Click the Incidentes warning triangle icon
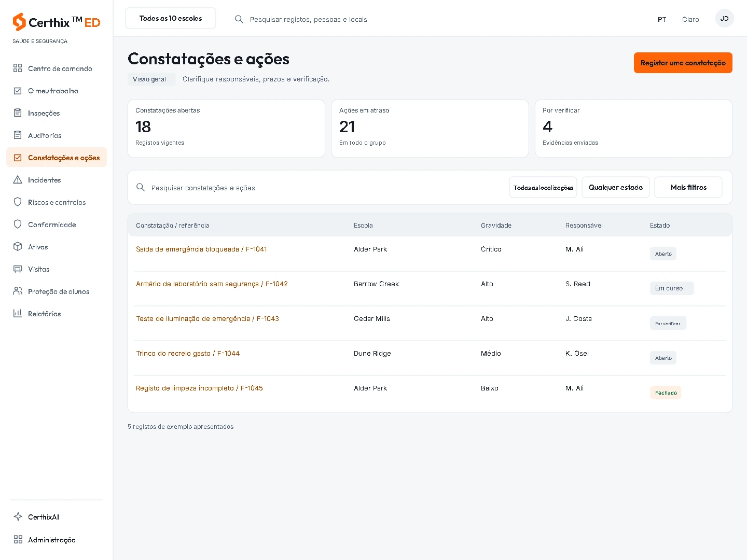The width and height of the screenshot is (747, 560). [18, 179]
